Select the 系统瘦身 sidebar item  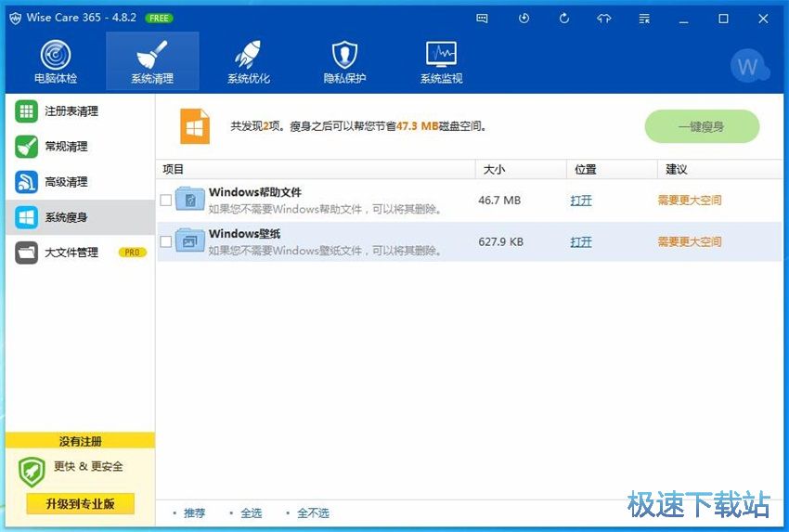(x=80, y=217)
